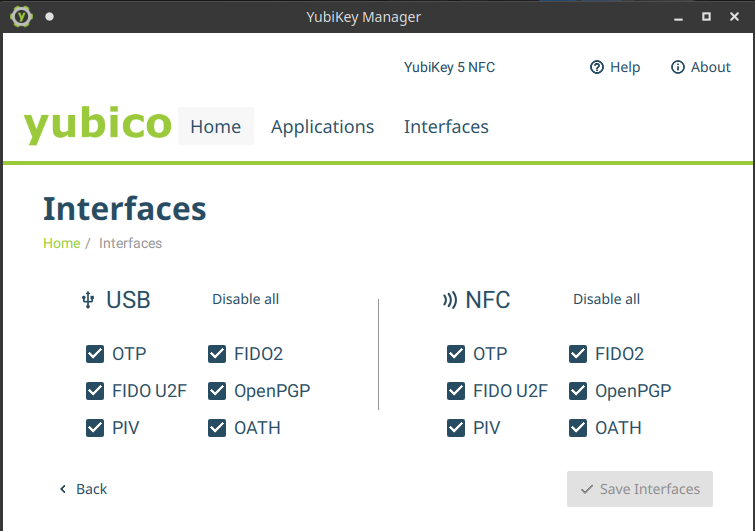Uncheck PIV under NFC
The width and height of the screenshot is (755, 531).
point(456,428)
